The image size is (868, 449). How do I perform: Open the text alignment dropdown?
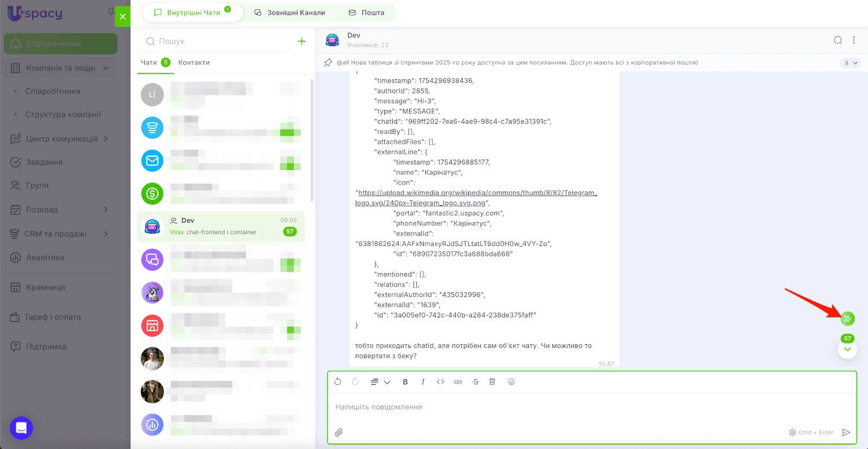[380, 382]
